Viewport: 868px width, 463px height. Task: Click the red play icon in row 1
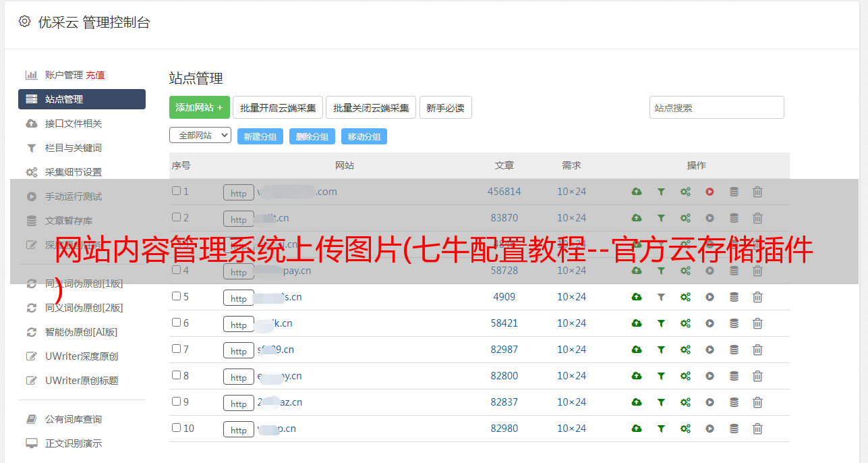tap(710, 192)
